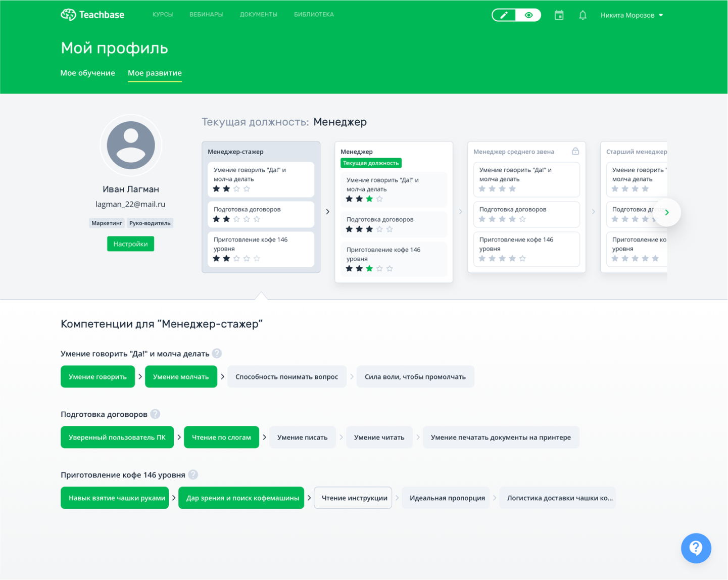Screen dimensions: 728x580
Task: Enable edit mode with the pencil toggle
Action: (x=504, y=15)
